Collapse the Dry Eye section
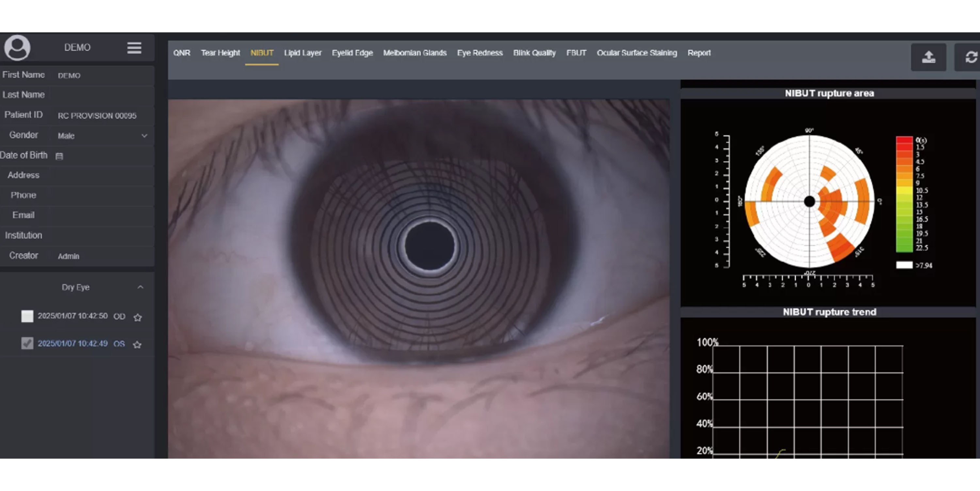Image resolution: width=980 pixels, height=491 pixels. 140,287
